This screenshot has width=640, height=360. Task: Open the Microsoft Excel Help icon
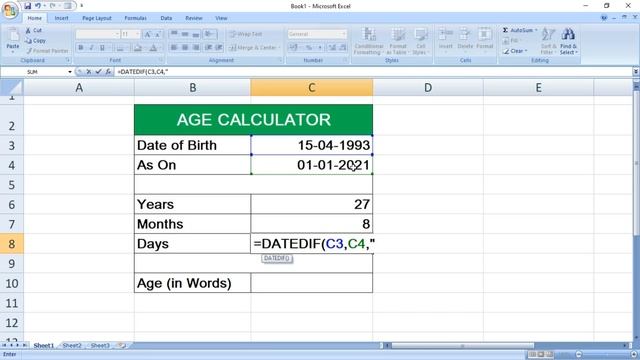click(604, 18)
